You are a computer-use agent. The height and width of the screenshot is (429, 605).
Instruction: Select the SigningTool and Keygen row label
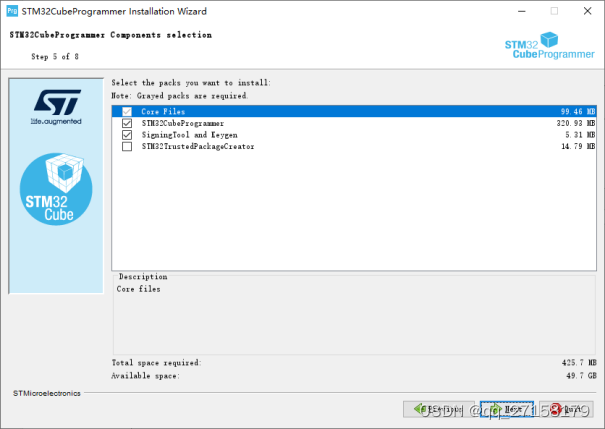click(x=189, y=135)
